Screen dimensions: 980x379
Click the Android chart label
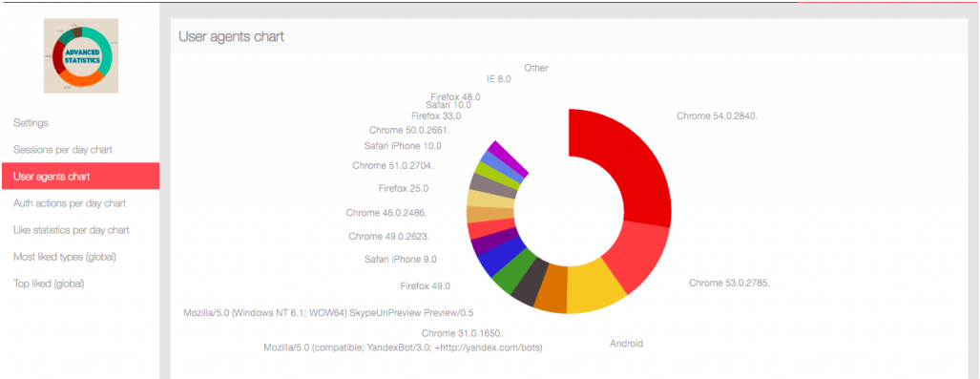(x=626, y=344)
